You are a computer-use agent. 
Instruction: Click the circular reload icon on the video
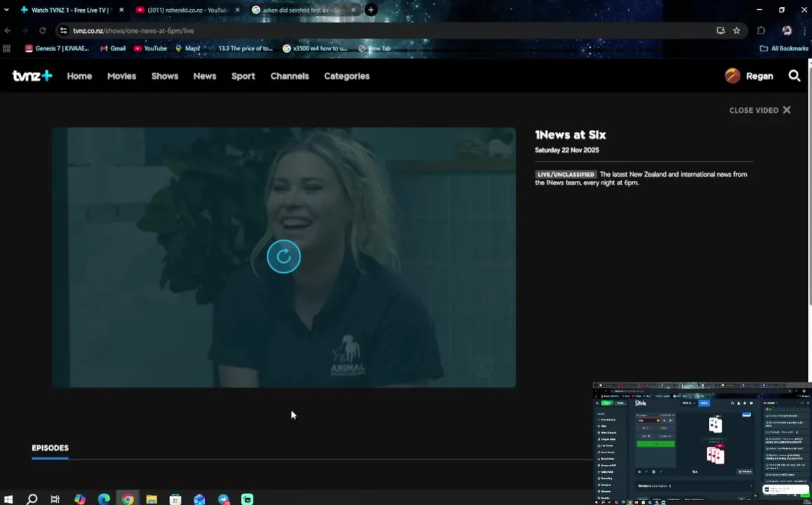click(284, 257)
